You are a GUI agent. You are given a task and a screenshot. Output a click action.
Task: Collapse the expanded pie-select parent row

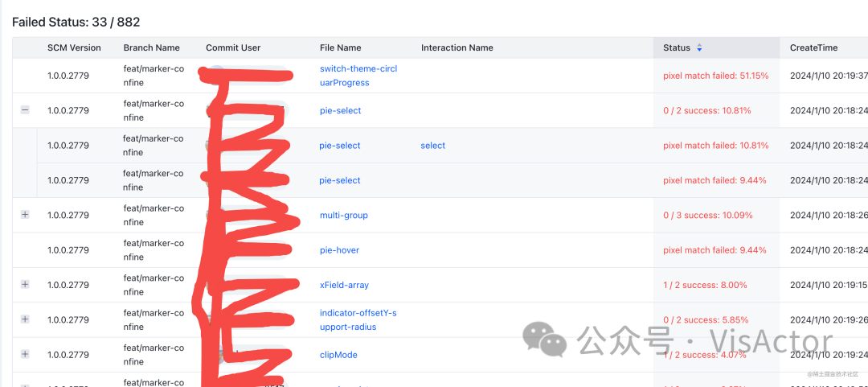click(x=25, y=110)
